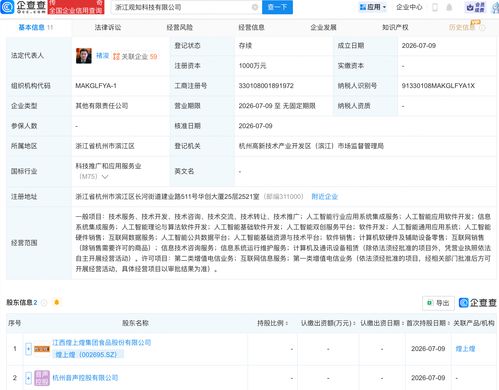Open 杭州喜声控股有限公司 shareholder link
The width and height of the screenshot is (499, 390).
pyautogui.click(x=85, y=378)
